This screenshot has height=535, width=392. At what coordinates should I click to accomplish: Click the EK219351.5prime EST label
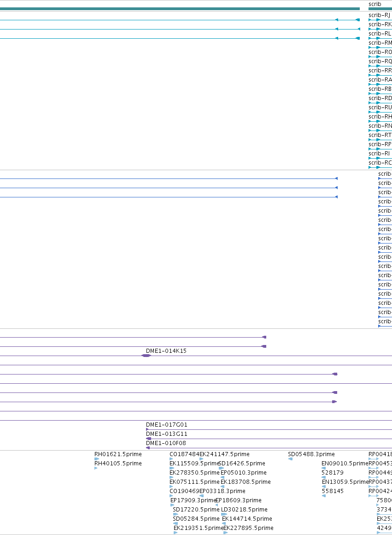click(199, 528)
